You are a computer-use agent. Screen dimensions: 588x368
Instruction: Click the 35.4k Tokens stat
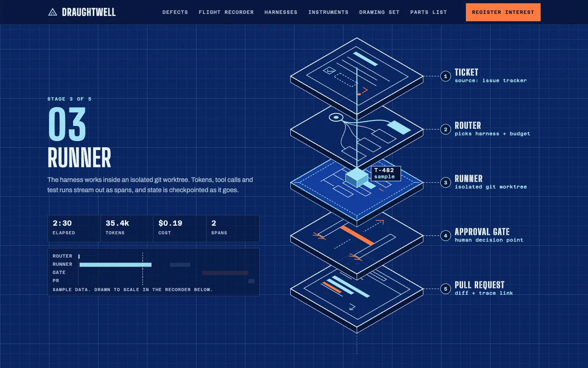tap(127, 229)
